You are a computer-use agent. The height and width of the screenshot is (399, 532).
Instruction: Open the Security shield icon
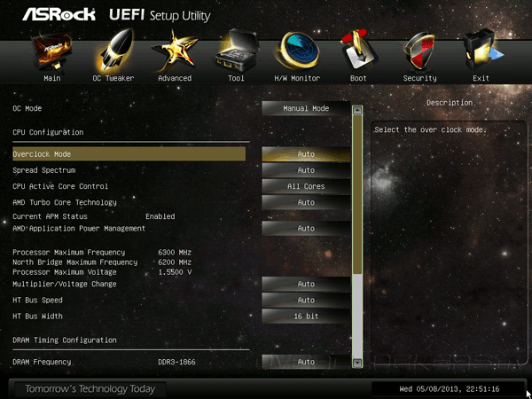click(x=419, y=51)
